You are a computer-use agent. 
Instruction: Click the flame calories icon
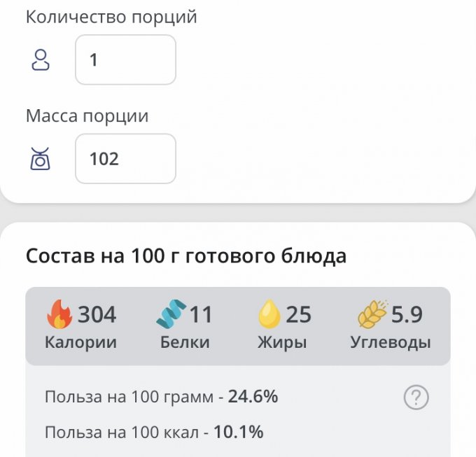[59, 314]
